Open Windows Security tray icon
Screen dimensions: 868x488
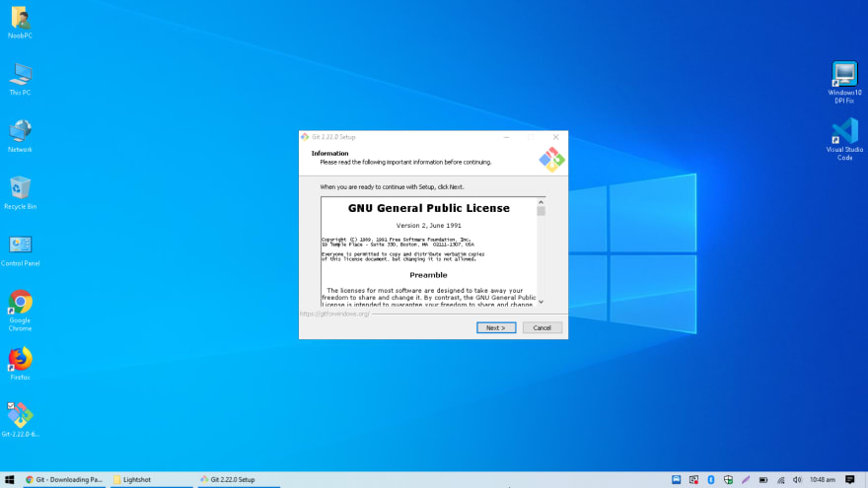click(728, 480)
